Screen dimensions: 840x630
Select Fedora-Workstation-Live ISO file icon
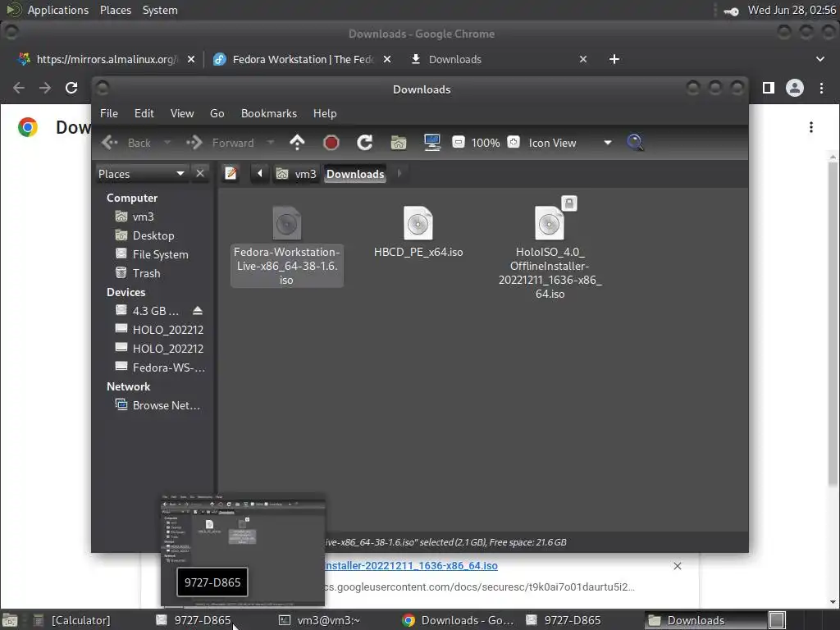(286, 223)
